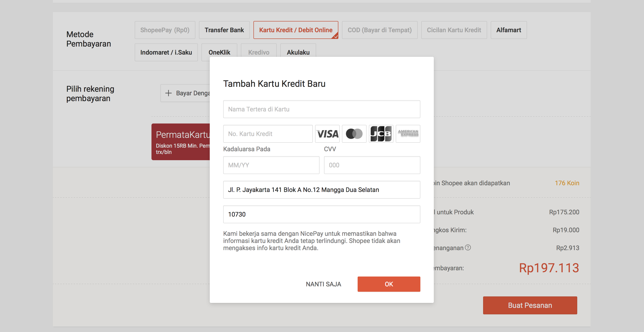Click the handling fee help question icon
Image resolution: width=644 pixels, height=332 pixels.
[x=468, y=247]
